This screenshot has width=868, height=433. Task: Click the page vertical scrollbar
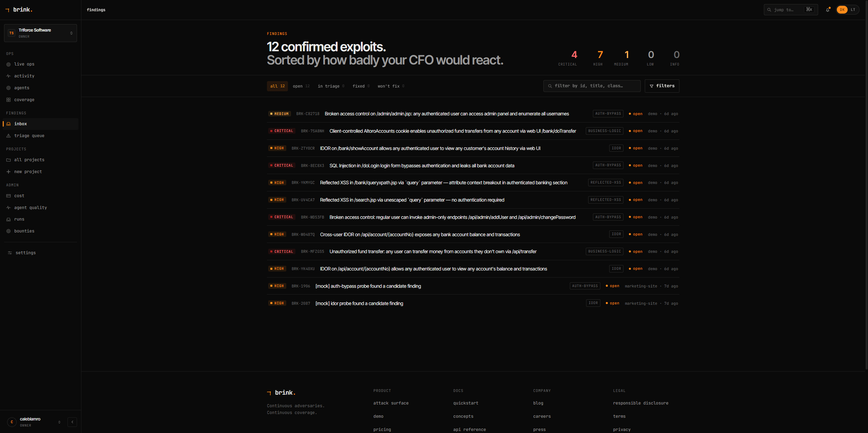(866, 185)
